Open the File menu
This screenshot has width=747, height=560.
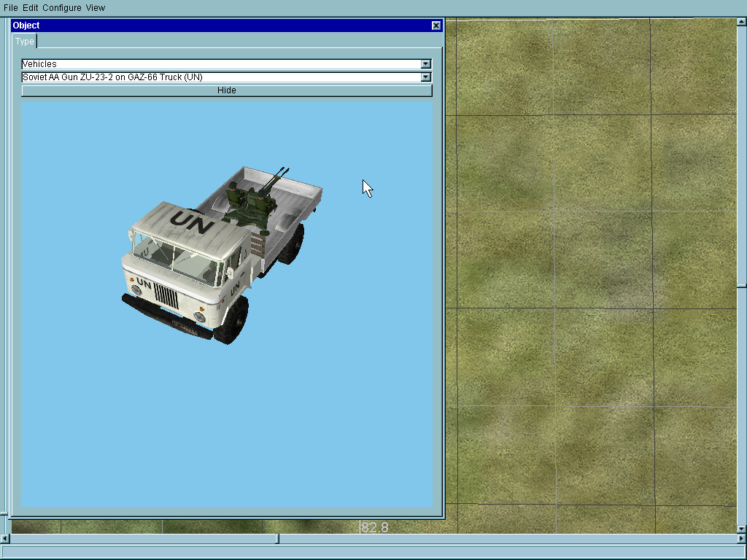pos(10,7)
